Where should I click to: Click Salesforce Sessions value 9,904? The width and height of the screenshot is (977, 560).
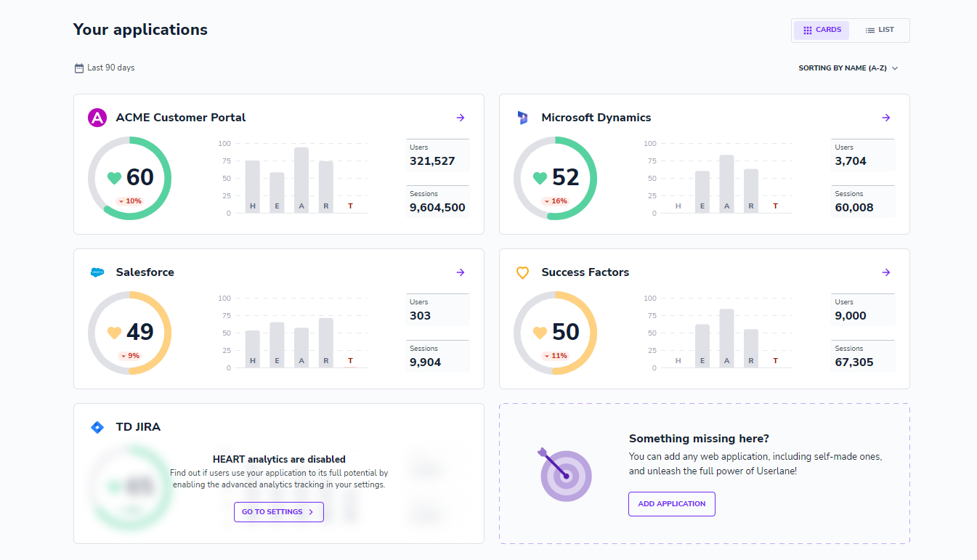[x=425, y=362]
